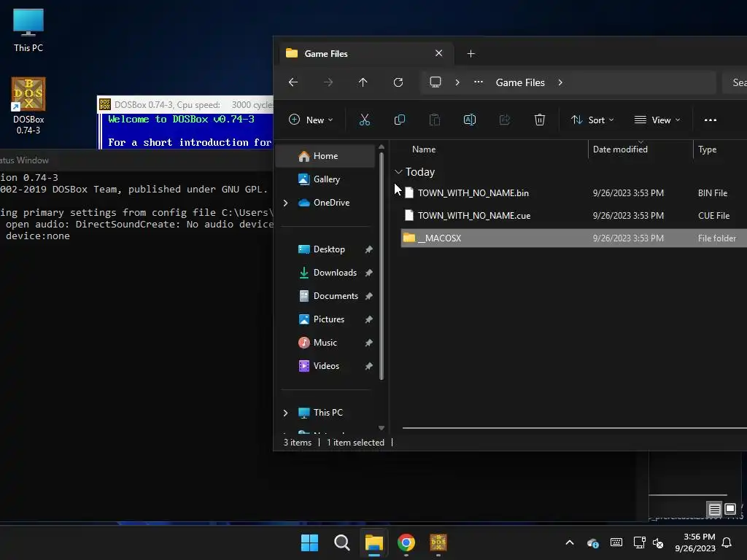Go up one folder level
The image size is (747, 560).
point(363,82)
